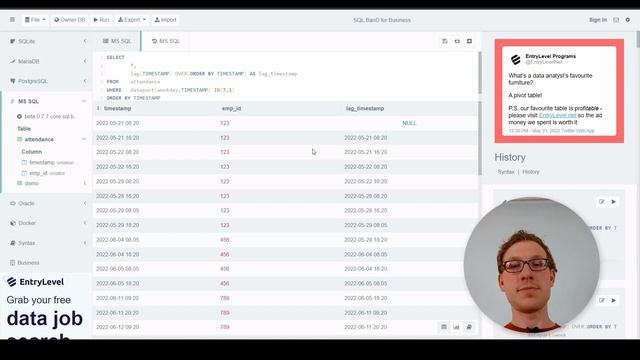Click timestamp cell 2022-05-21 08:20
This screenshot has height=360, width=640.
pyautogui.click(x=118, y=123)
